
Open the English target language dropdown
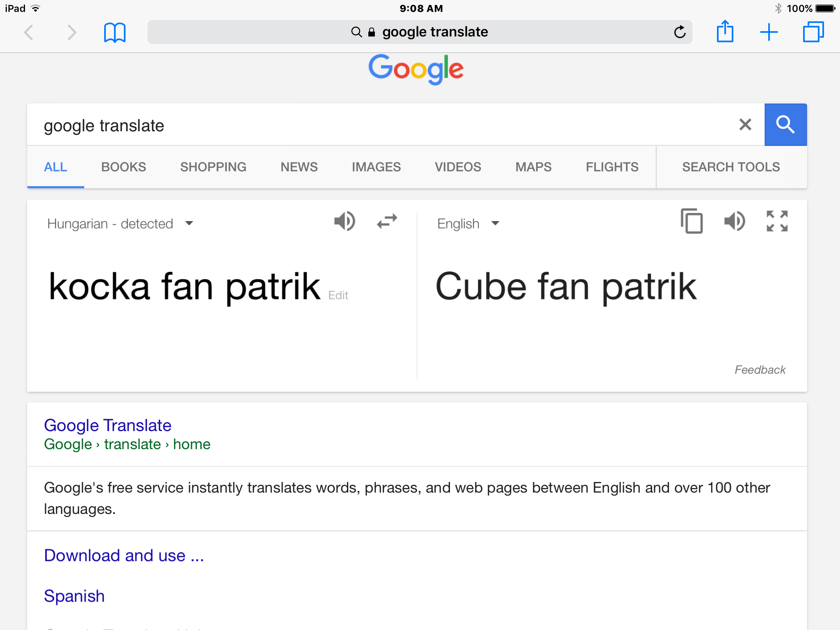click(468, 224)
